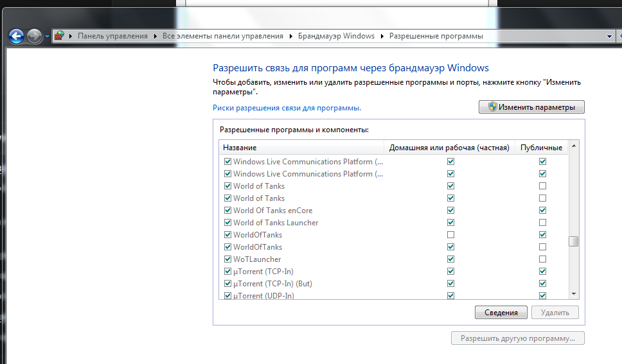
Task: Sort by the Название column header
Action: pyautogui.click(x=301, y=148)
